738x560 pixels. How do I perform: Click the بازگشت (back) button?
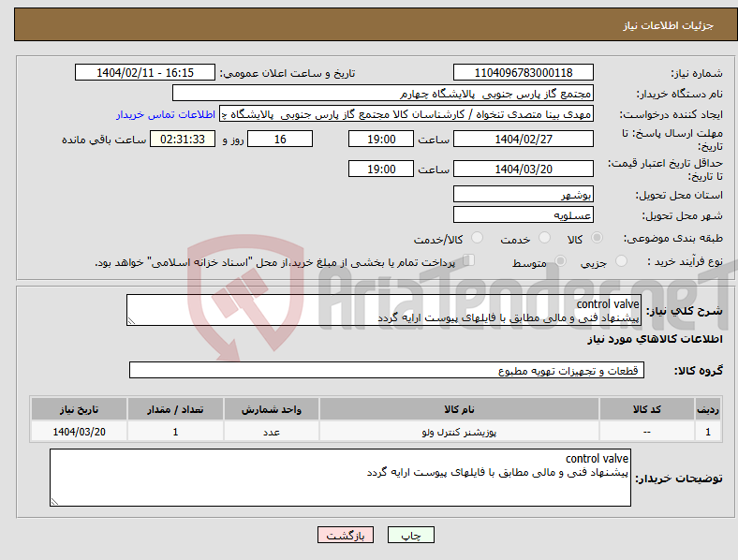346,535
